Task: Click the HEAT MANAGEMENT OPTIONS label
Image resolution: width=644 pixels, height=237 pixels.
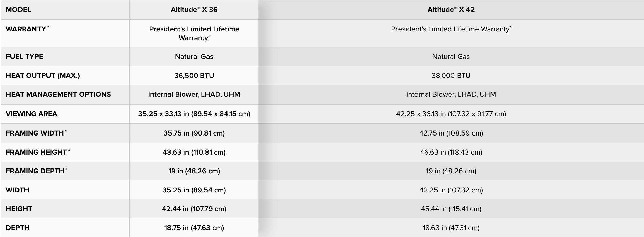Action: pos(58,94)
